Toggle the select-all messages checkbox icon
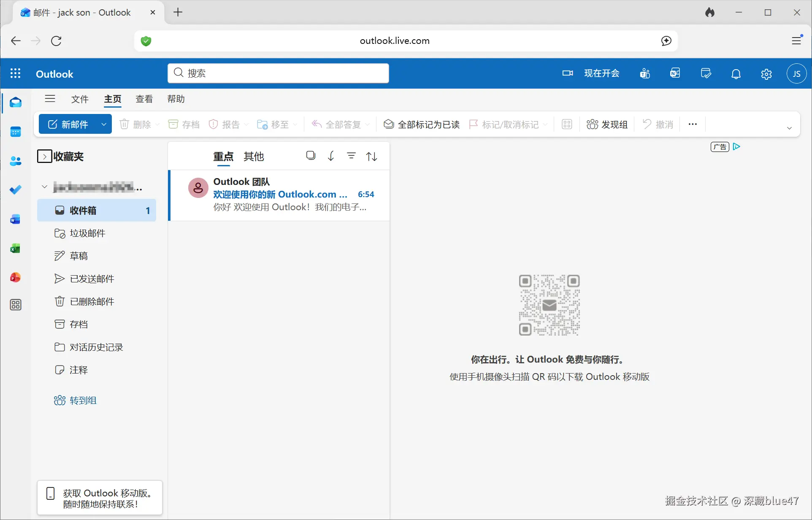 click(311, 156)
